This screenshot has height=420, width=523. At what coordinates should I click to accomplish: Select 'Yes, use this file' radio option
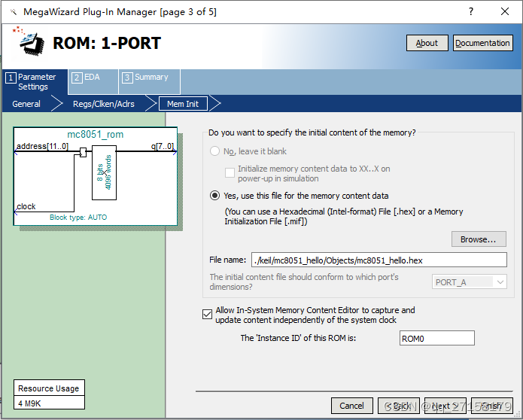pyautogui.click(x=214, y=196)
